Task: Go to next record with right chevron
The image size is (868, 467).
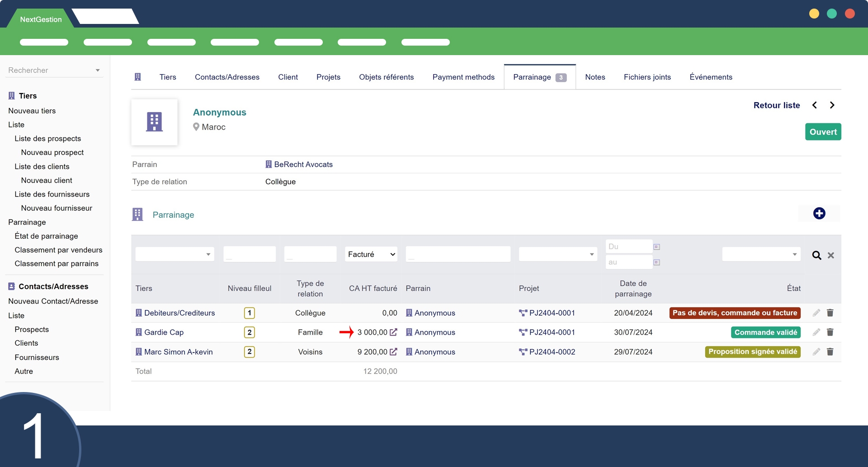Action: [832, 105]
